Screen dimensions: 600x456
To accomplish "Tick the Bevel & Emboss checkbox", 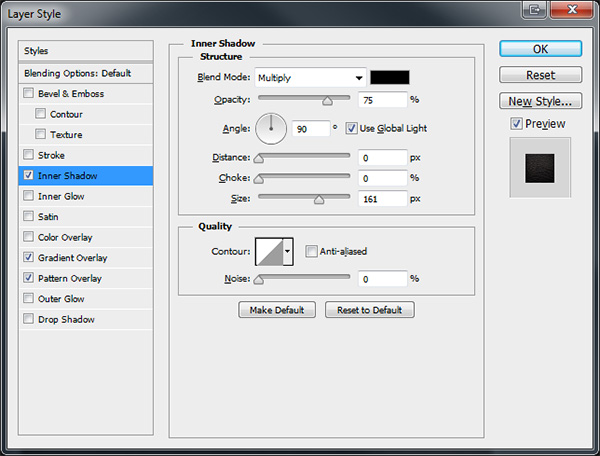I will tap(28, 93).
